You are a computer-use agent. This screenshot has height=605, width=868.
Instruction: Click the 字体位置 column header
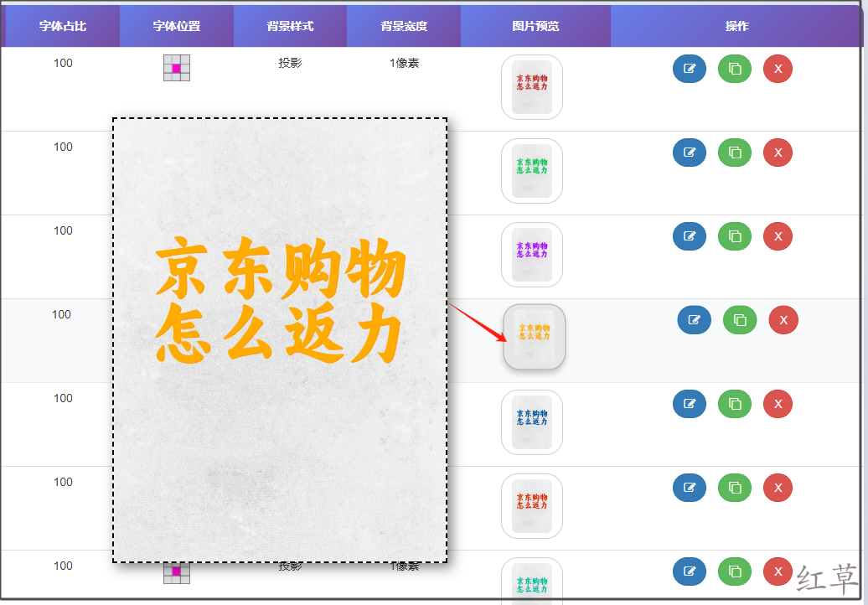(x=177, y=26)
